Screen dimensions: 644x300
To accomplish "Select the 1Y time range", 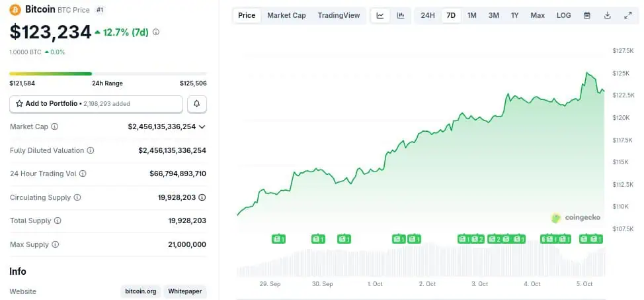I will pos(515,15).
